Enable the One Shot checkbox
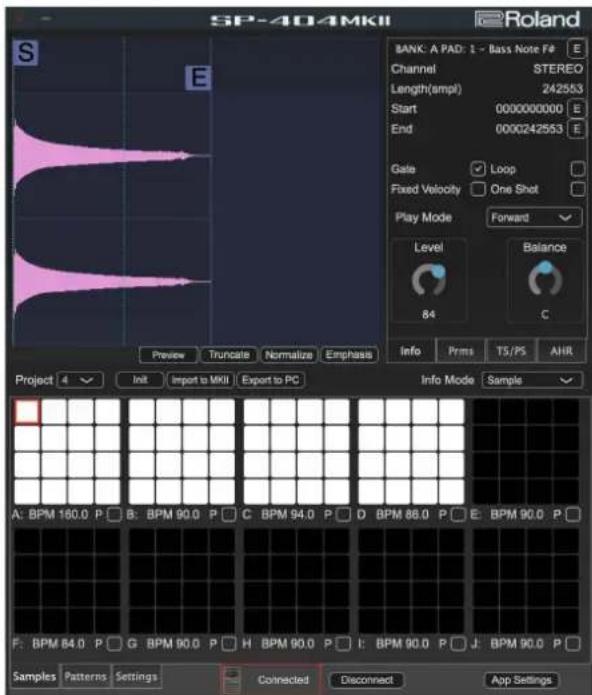 pos(577,189)
